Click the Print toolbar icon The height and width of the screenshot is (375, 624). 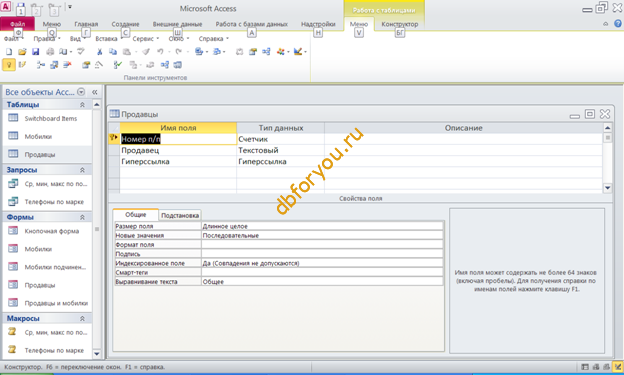50,51
